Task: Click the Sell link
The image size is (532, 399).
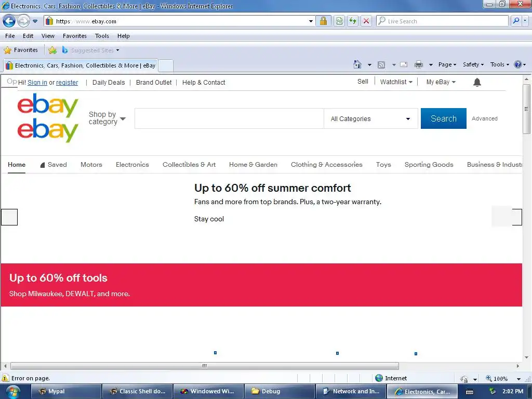Action: pos(363,82)
